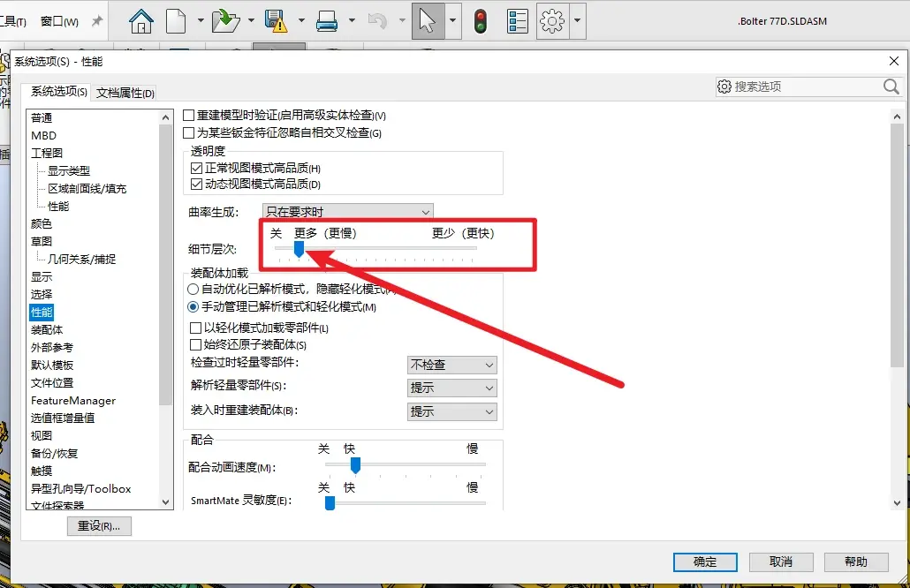Click the Undo icon
Image resolution: width=910 pixels, height=588 pixels.
[377, 21]
